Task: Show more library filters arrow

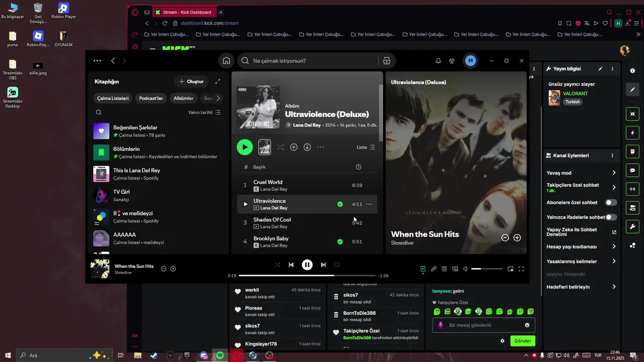Action: (x=218, y=98)
